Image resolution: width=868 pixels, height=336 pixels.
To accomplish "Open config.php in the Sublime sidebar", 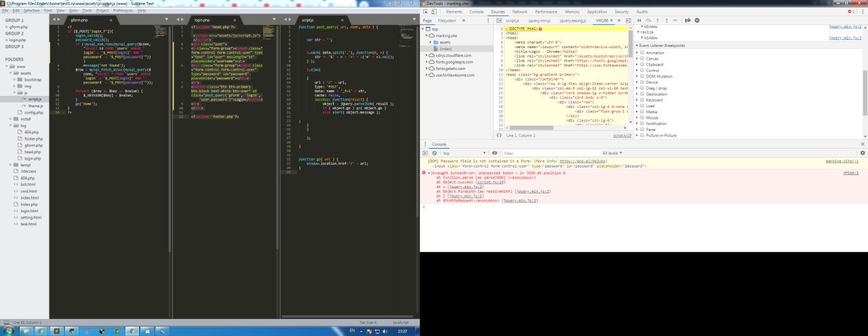I will pos(34,112).
